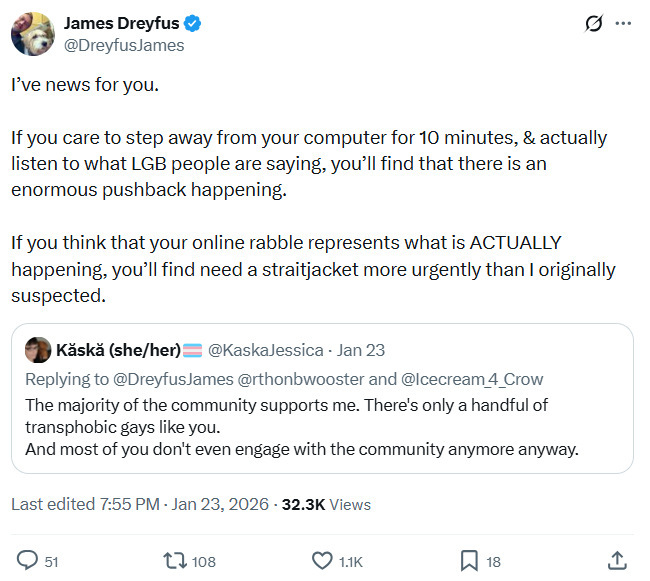
Task: Like the post with heart icon
Action: pyautogui.click(x=322, y=561)
